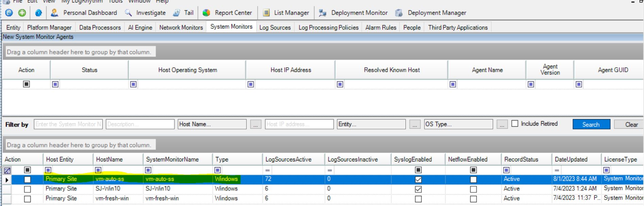644x206 pixels.
Task: Click the blue back navigation arrow icon
Action: coord(9,13)
